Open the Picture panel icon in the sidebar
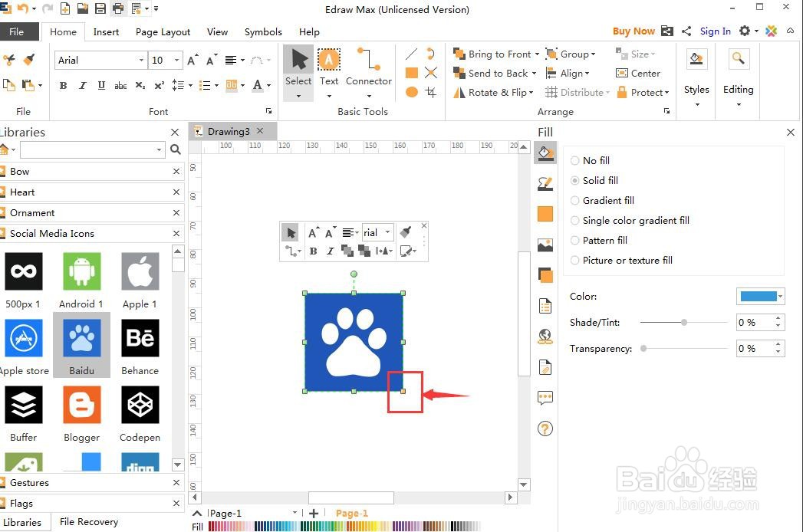The height and width of the screenshot is (532, 803). 545,245
